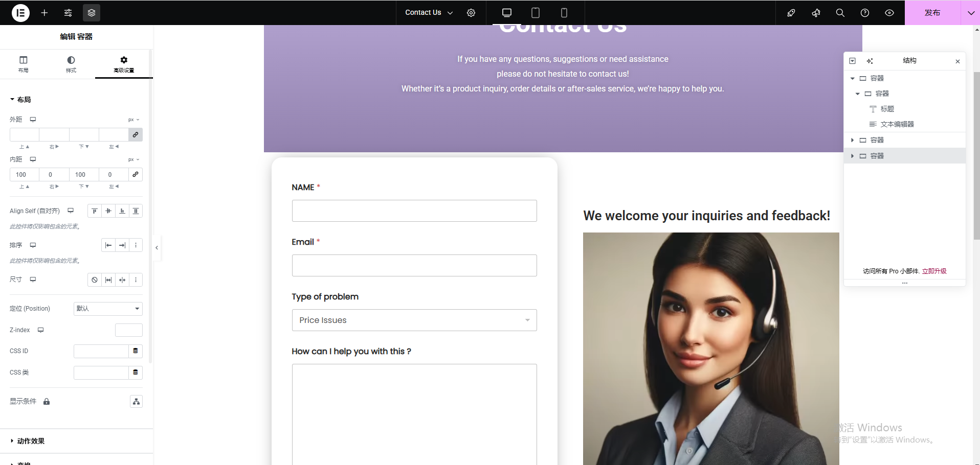Click the 发布 publish button
The width and height of the screenshot is (980, 465).
932,13
